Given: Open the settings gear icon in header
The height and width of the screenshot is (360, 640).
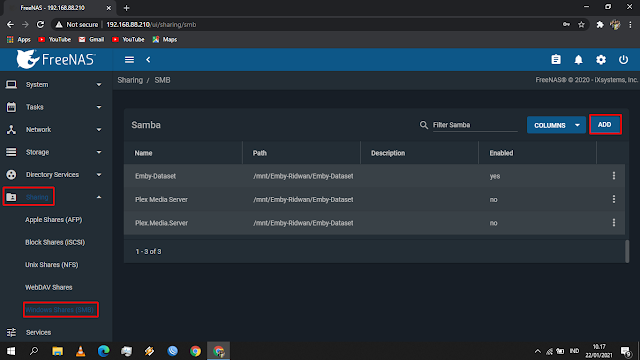Looking at the screenshot, I should (601, 60).
